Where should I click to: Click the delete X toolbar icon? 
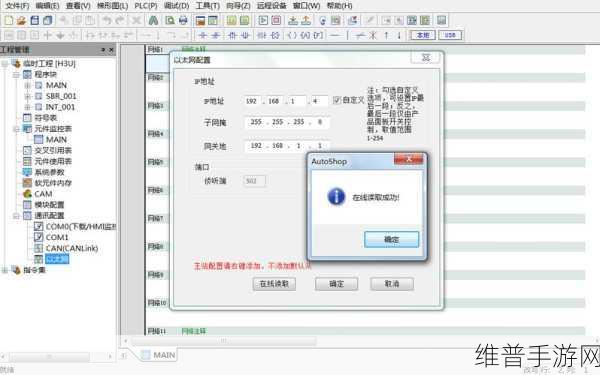click(x=136, y=20)
